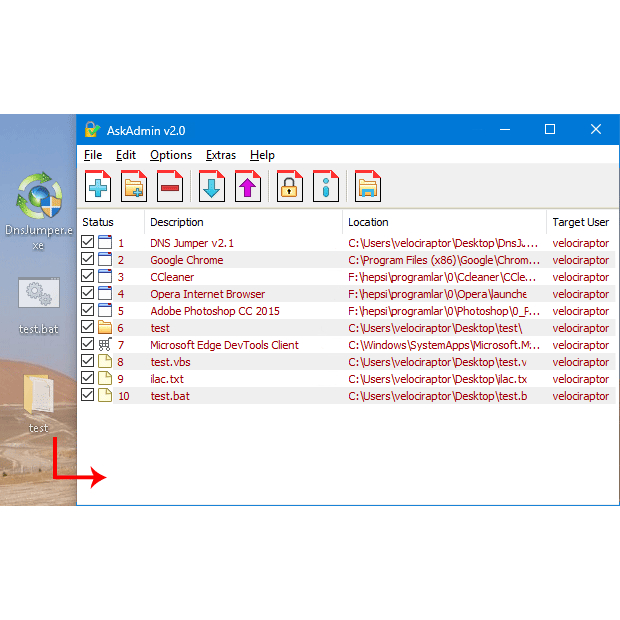Click the test.vbs description text
This screenshot has height=620, width=620.
click(x=170, y=362)
